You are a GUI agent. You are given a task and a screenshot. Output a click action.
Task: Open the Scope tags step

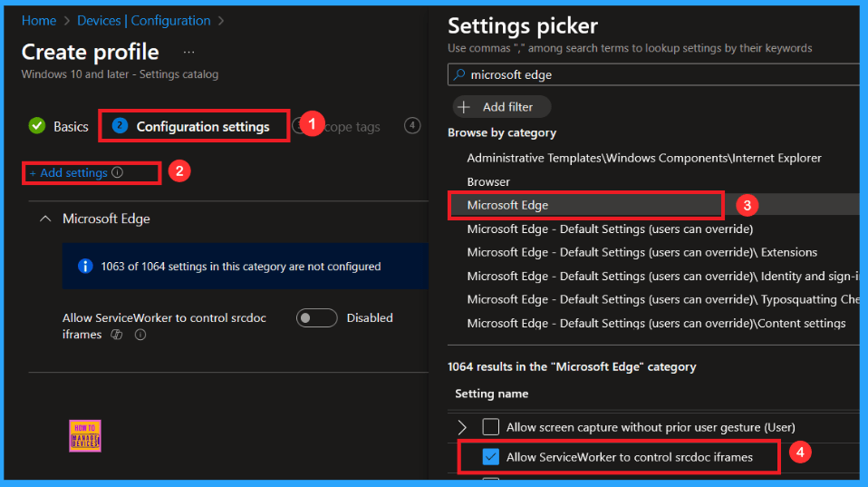pyautogui.click(x=352, y=127)
